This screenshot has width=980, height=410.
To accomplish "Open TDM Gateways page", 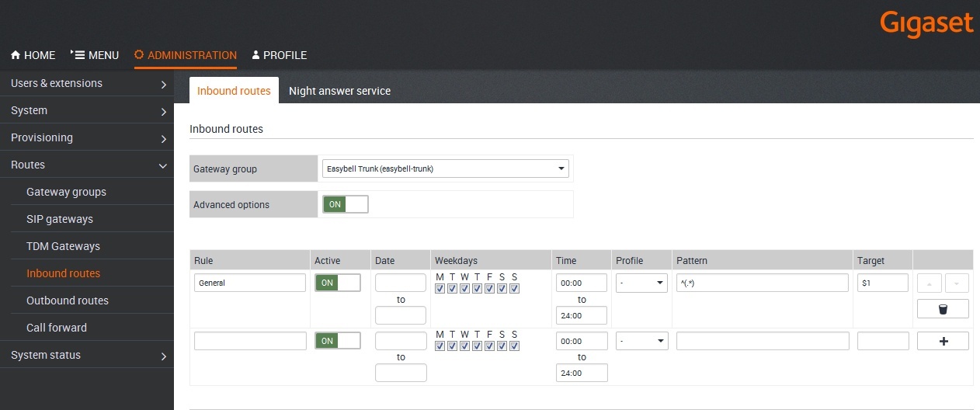I will pyautogui.click(x=63, y=246).
